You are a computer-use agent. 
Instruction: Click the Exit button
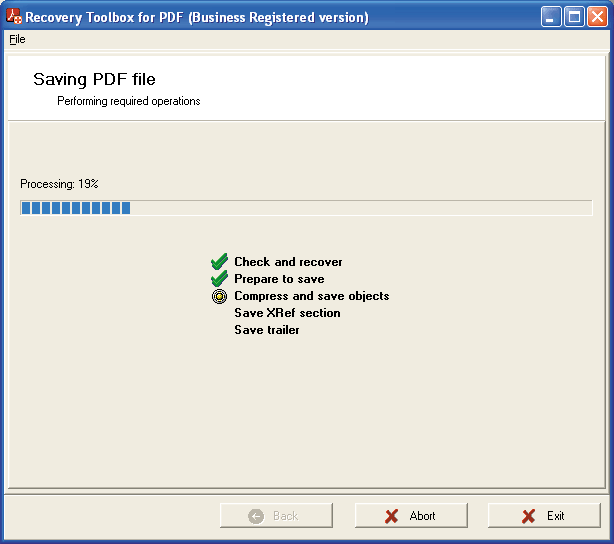coord(544,515)
